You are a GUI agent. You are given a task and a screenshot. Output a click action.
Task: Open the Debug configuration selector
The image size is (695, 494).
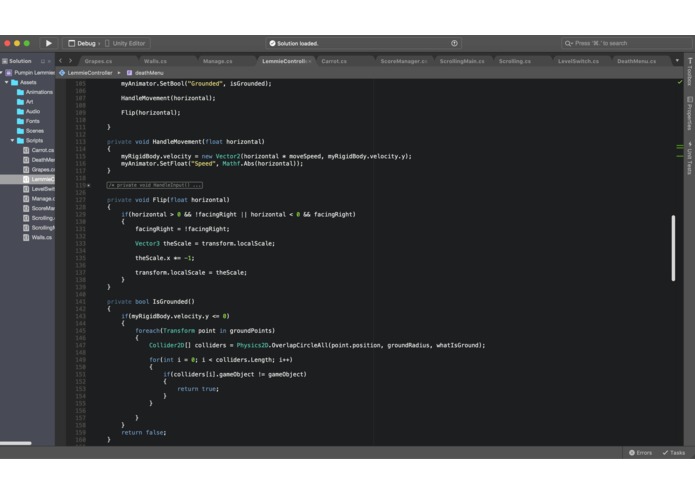coord(84,43)
